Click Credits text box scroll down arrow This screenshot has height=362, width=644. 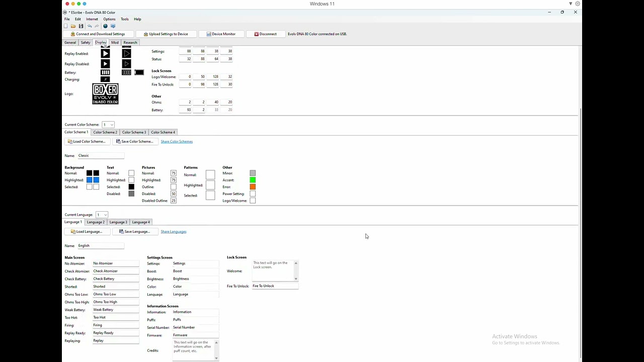(216, 358)
